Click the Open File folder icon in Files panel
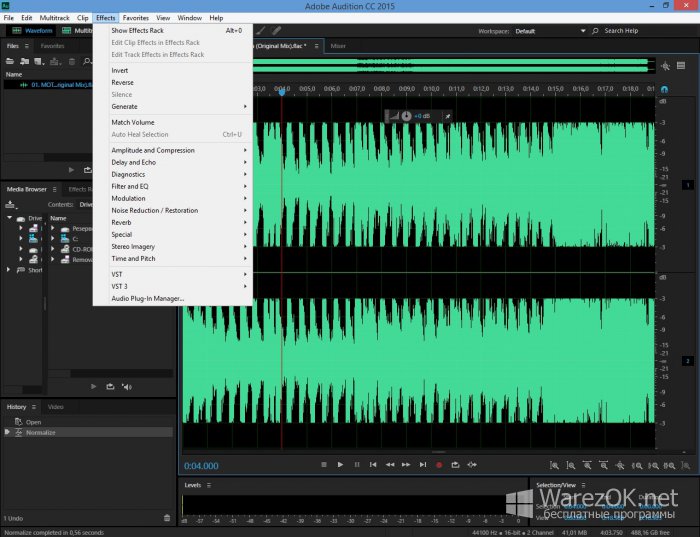Viewport: 700px width, 537px height. tap(9, 61)
